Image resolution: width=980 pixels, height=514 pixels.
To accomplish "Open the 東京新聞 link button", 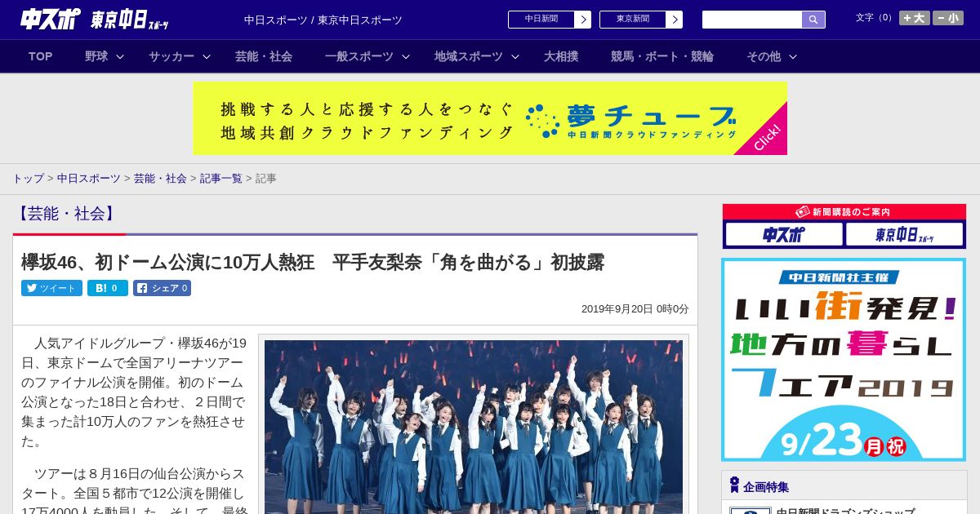I will click(x=633, y=20).
